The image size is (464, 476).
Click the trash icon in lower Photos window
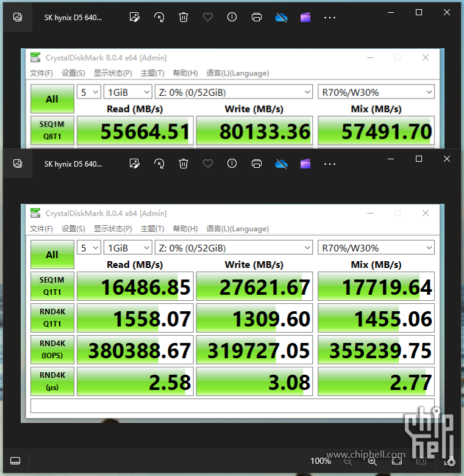[183, 164]
